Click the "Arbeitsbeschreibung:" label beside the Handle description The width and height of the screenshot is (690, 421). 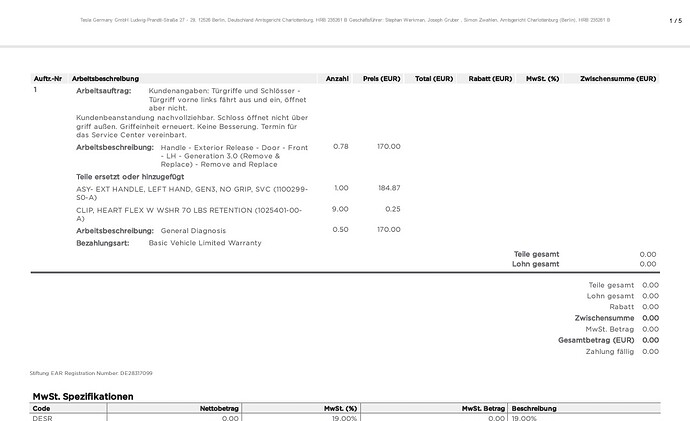pos(115,147)
